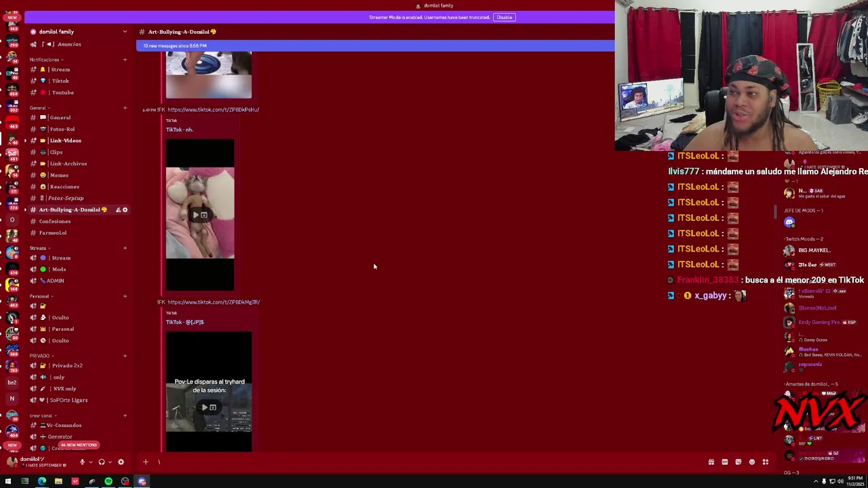The height and width of the screenshot is (488, 868).
Task: Open the sticker picker
Action: pos(738,462)
